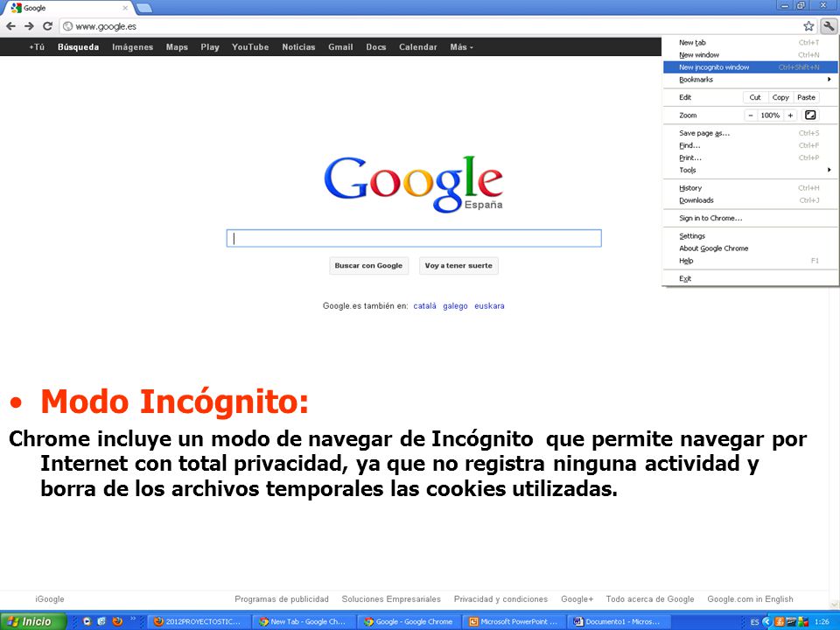Expand the Bookmarks submenu
Image resolution: width=840 pixels, height=630 pixels.
750,80
